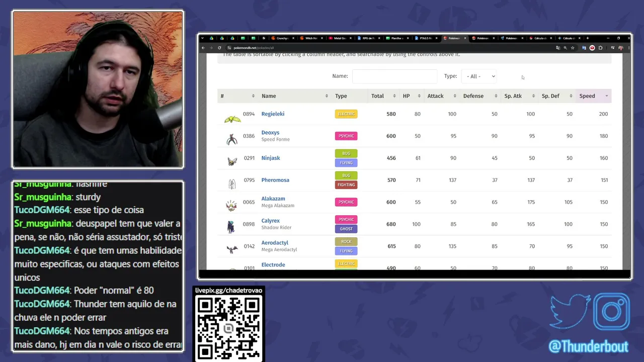This screenshot has height=362, width=644.
Task: Sort table by Sp. Atk column
Action: tap(519, 96)
